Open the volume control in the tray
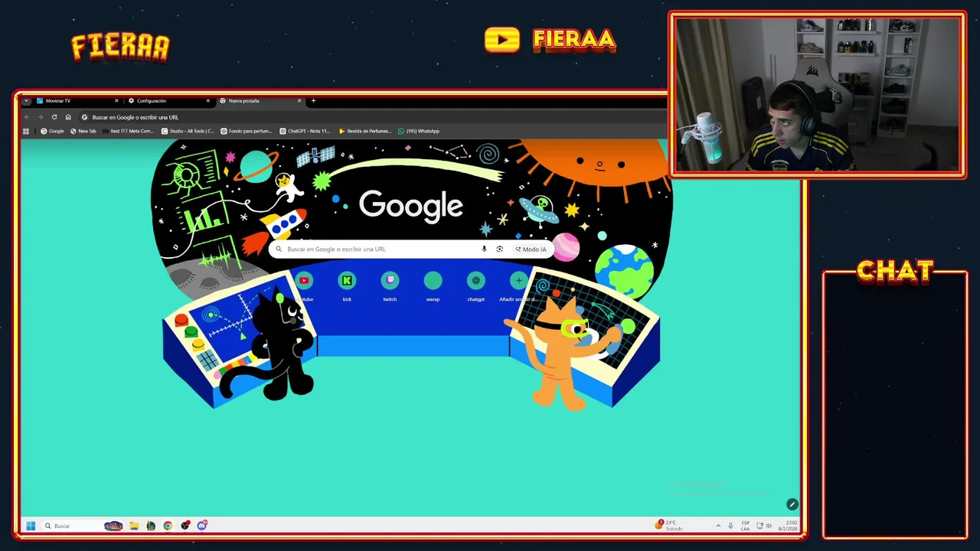Screen dimensions: 980x551 pos(769,526)
